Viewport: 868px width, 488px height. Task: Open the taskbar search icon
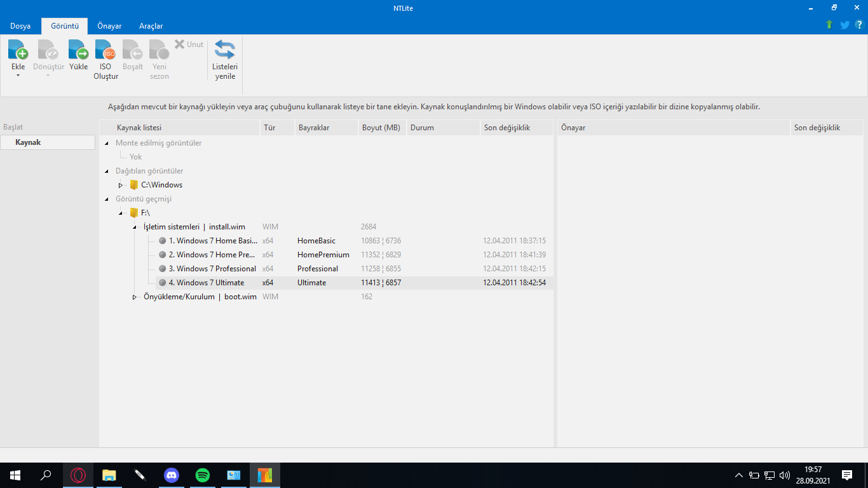pos(46,475)
